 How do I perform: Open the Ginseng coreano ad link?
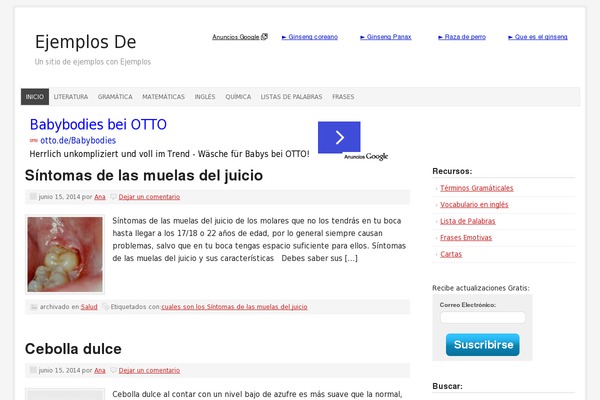click(x=310, y=37)
